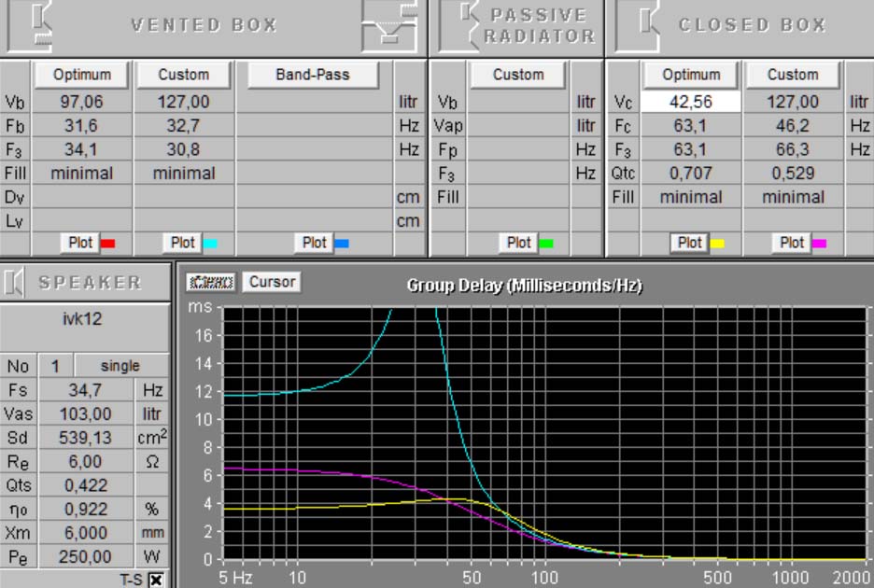Viewport: 874px width, 588px height.
Task: Click the Vented Box section header
Action: pyautogui.click(x=204, y=25)
